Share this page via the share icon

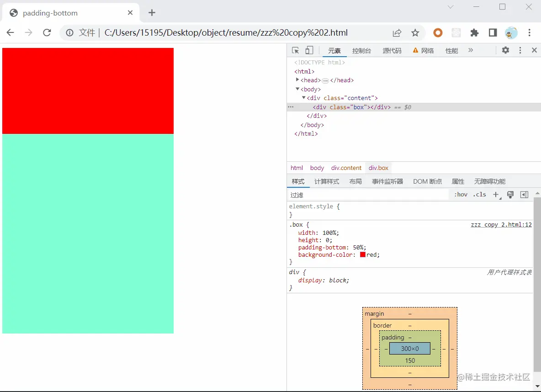click(397, 33)
